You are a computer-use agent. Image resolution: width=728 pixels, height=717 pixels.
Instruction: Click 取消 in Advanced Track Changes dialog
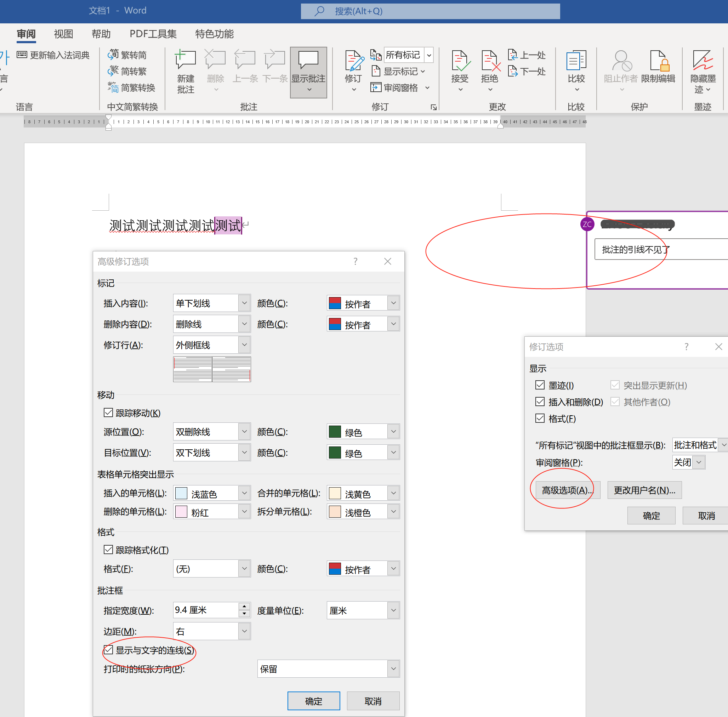(373, 701)
